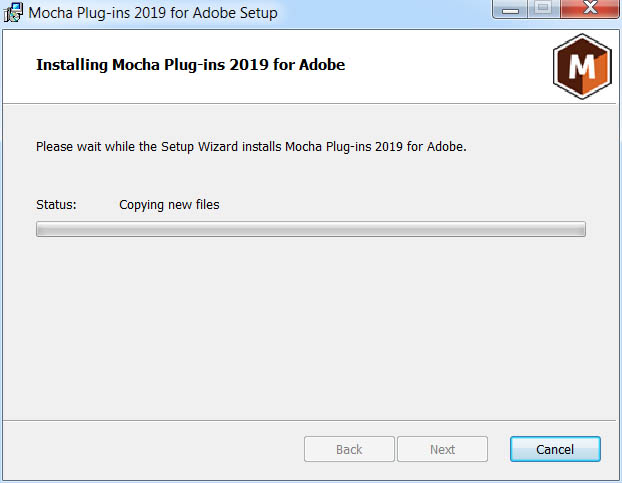Image resolution: width=622 pixels, height=483 pixels.
Task: Click the 'Status:' label
Action: [x=56, y=205]
